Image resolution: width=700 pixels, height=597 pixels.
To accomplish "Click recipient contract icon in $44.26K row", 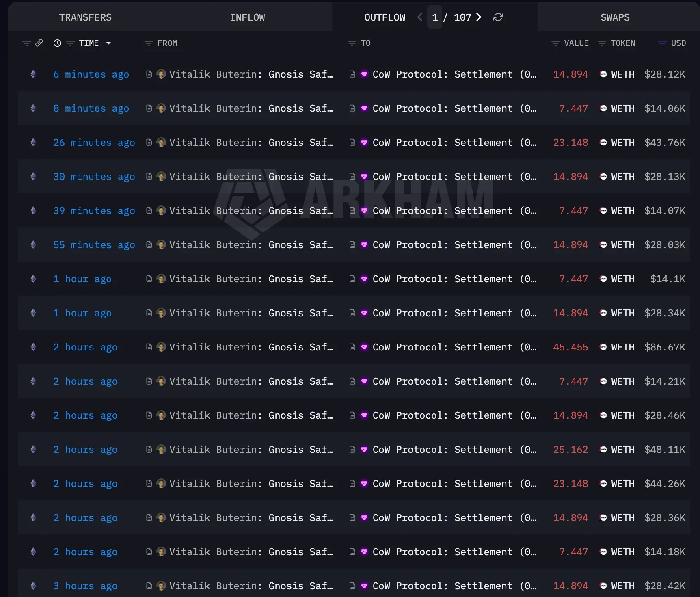I will tap(352, 483).
